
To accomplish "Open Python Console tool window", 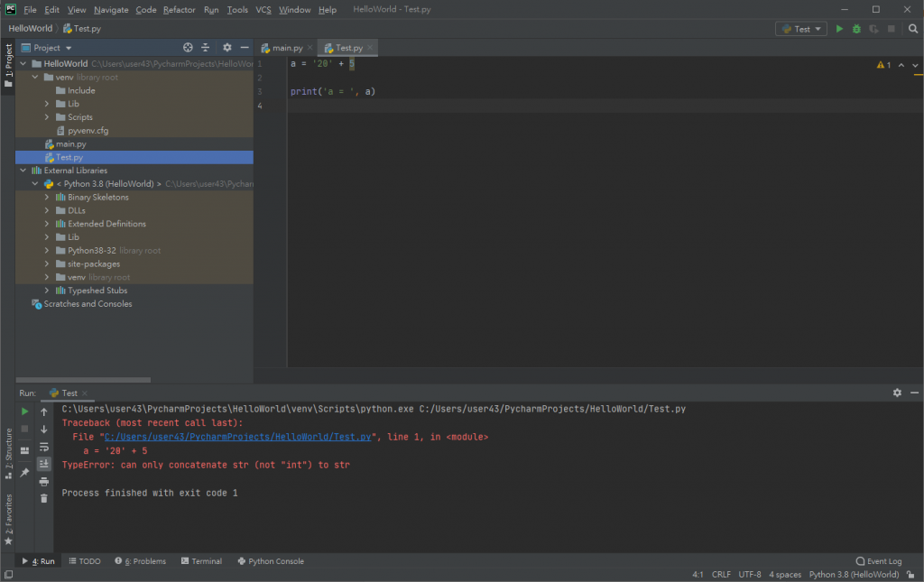I will [271, 561].
